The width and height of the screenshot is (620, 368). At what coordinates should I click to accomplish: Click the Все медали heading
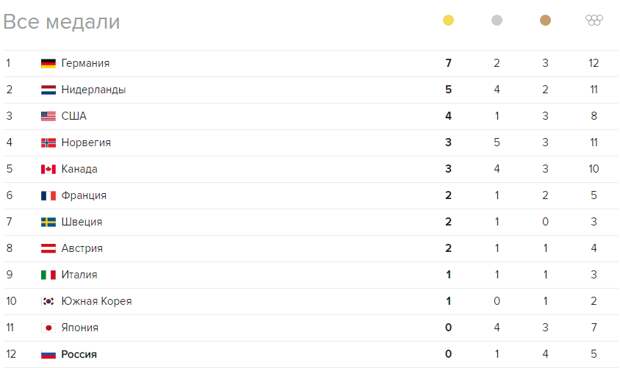click(61, 22)
